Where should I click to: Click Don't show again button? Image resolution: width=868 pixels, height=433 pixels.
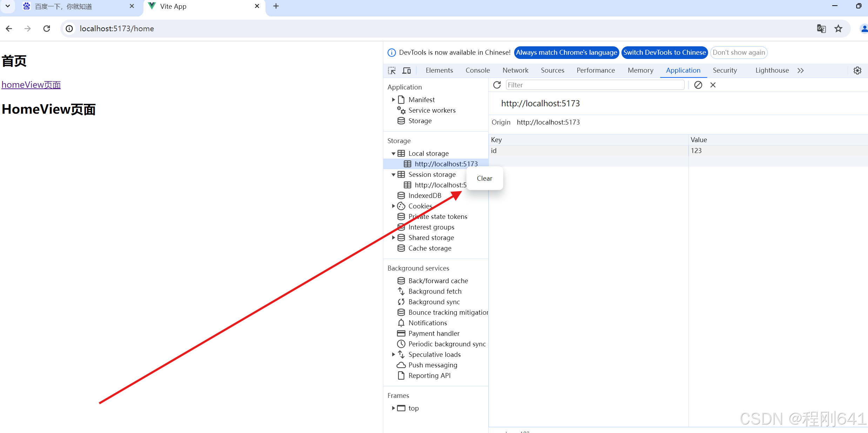tap(739, 53)
